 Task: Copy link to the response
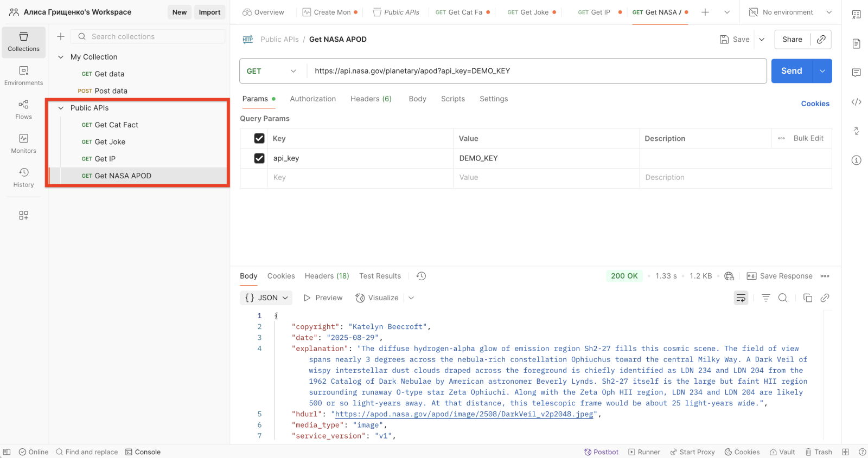[825, 298]
